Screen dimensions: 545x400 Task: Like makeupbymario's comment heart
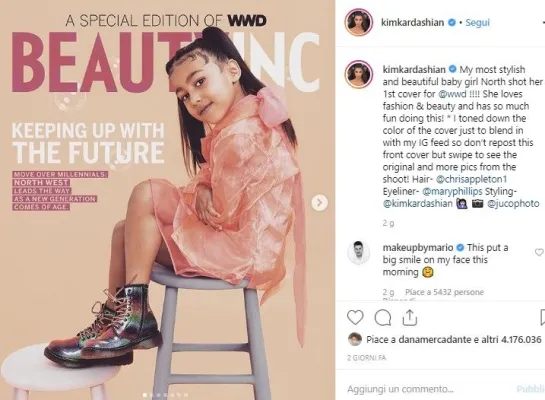pyautogui.click(x=539, y=252)
